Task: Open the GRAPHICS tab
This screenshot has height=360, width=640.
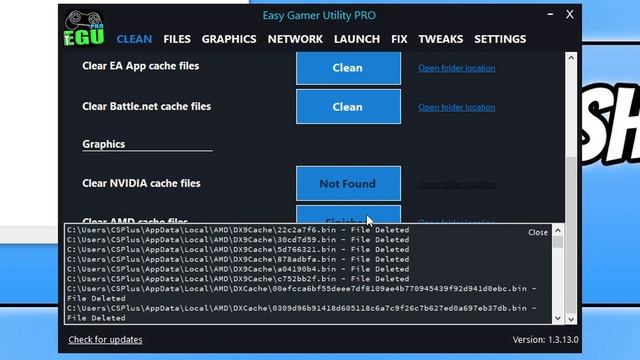Action: [x=229, y=39]
